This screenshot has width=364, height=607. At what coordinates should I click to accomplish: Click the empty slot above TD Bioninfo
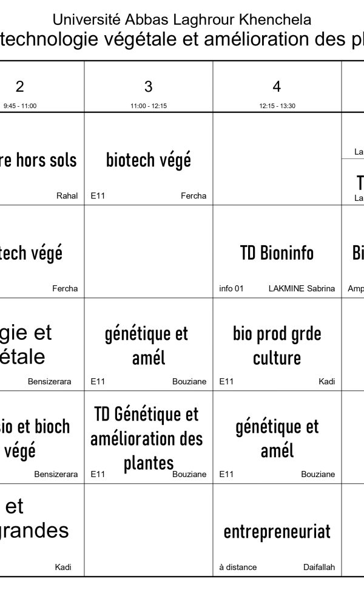(277, 158)
